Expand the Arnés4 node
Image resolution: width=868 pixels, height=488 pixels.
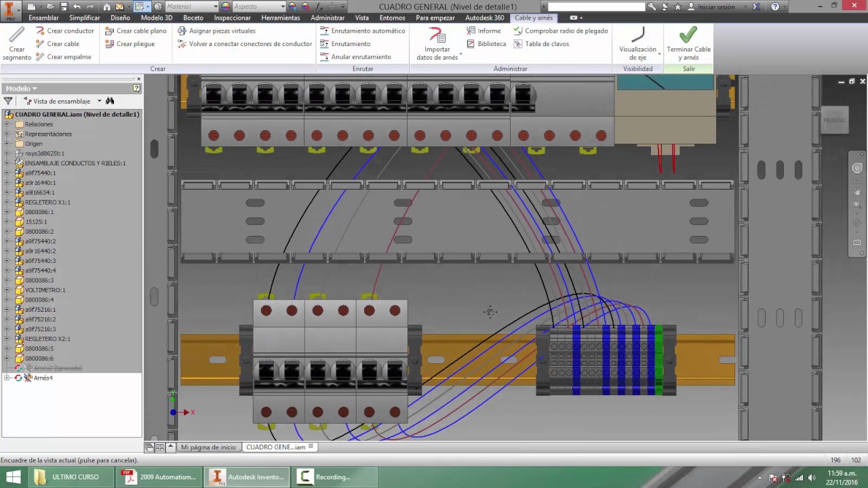(7, 378)
